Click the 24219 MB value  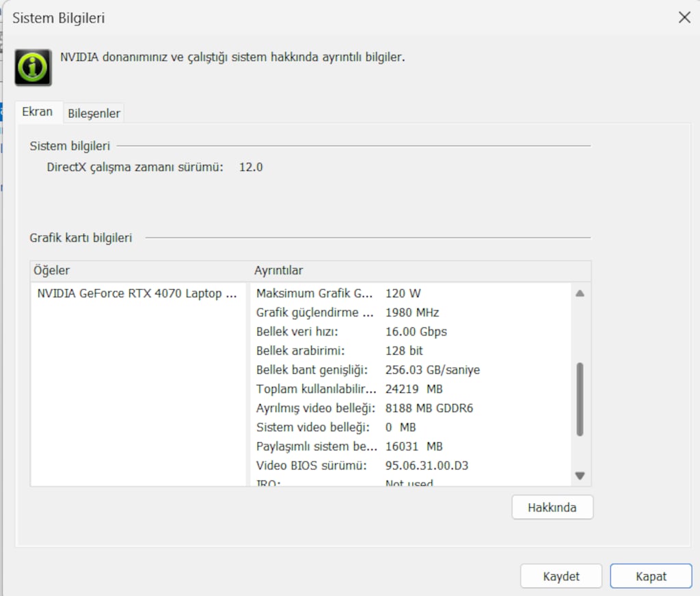[x=414, y=389]
